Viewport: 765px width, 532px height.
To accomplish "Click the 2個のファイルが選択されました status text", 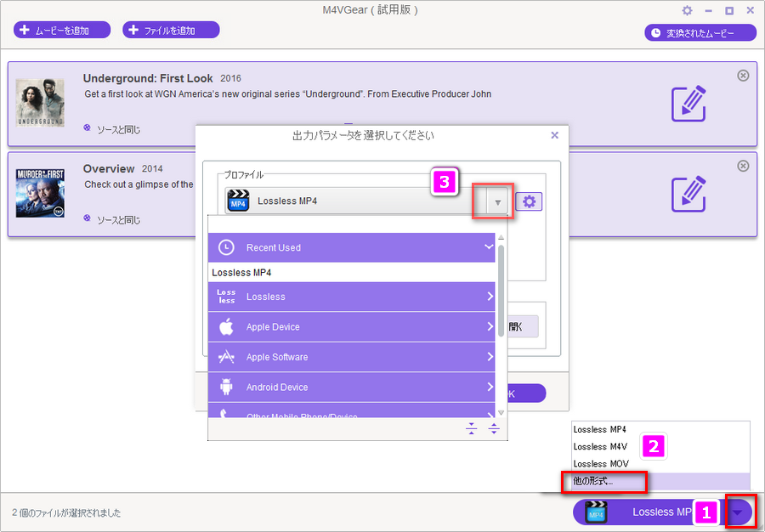I will [x=66, y=513].
